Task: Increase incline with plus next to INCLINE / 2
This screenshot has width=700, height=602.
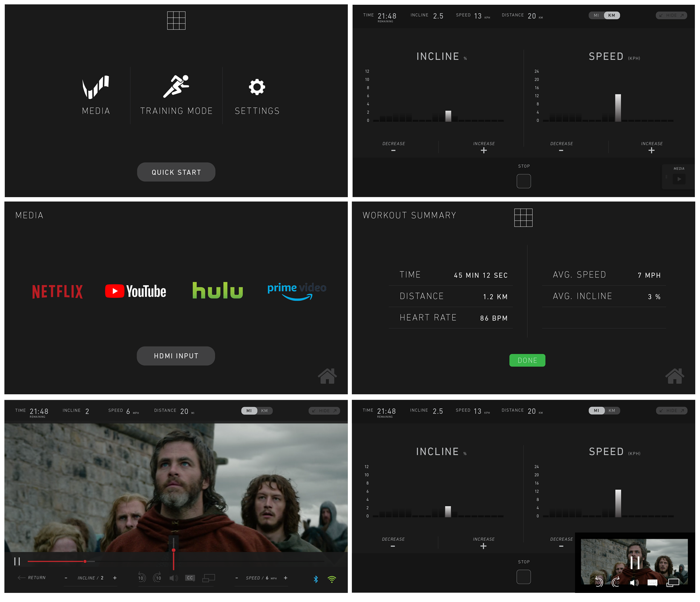Action: click(x=115, y=578)
